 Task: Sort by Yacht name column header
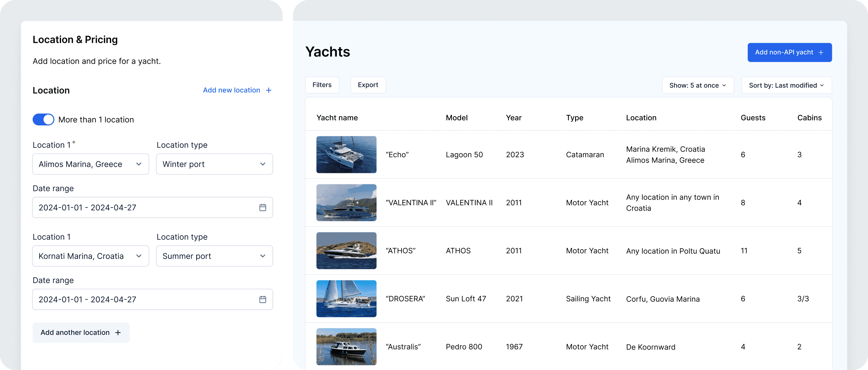tap(337, 118)
